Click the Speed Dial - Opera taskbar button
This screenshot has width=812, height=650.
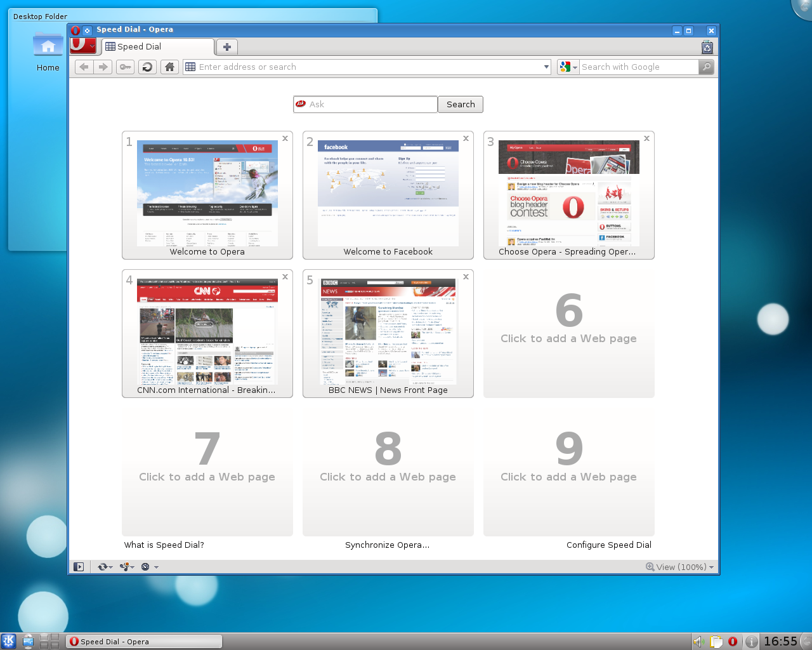[x=145, y=641]
